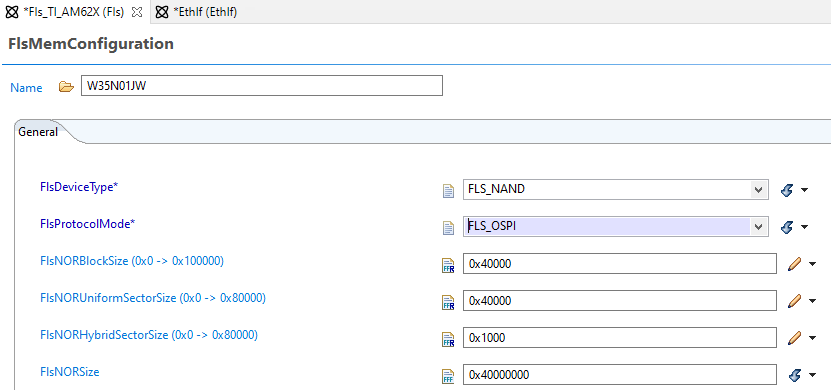Click the FlsNORUniformSectorSize parameter label
The image size is (831, 390).
(x=153, y=298)
